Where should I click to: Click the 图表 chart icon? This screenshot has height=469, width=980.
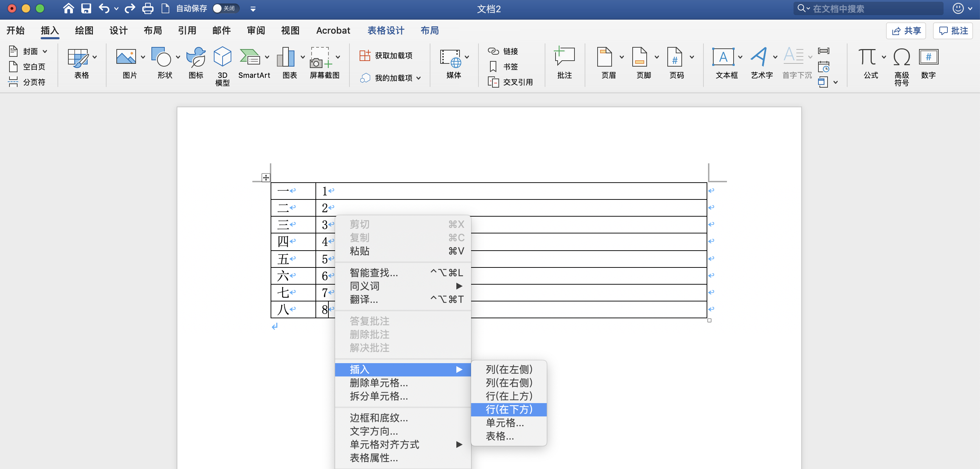coord(286,58)
